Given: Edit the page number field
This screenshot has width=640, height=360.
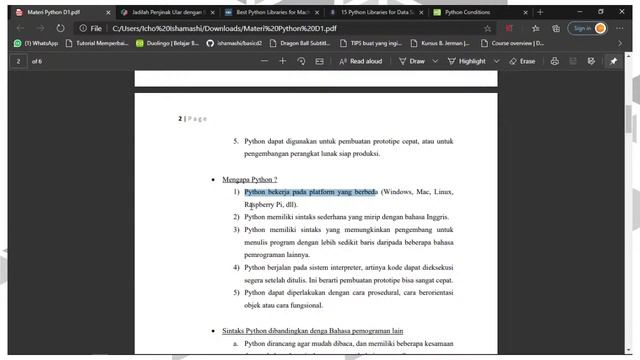Looking at the screenshot, I should (18, 61).
